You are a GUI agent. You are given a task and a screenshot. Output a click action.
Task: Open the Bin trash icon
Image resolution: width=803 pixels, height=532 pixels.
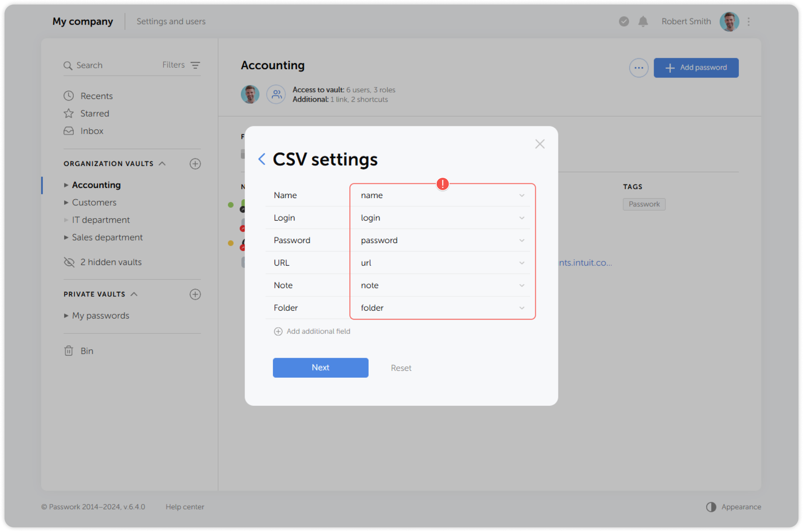tap(69, 351)
